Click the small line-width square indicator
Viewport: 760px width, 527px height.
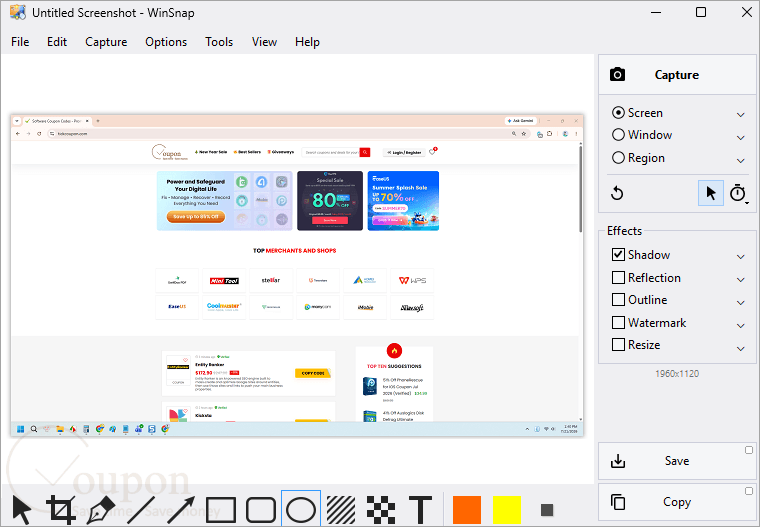pyautogui.click(x=547, y=510)
